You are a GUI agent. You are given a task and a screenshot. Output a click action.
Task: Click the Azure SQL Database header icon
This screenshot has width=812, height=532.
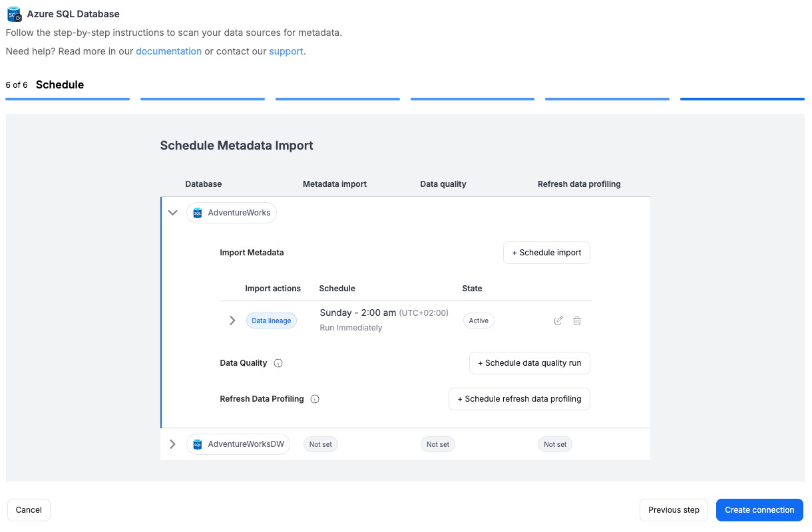14,14
